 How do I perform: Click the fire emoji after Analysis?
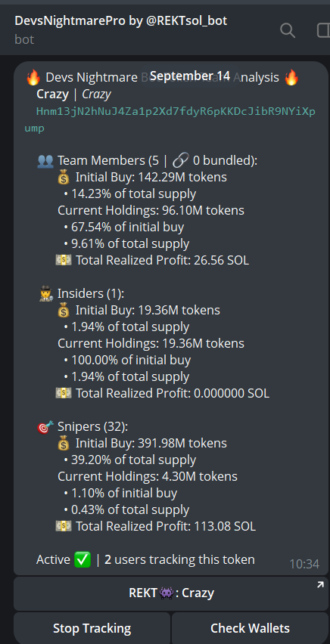coord(291,77)
